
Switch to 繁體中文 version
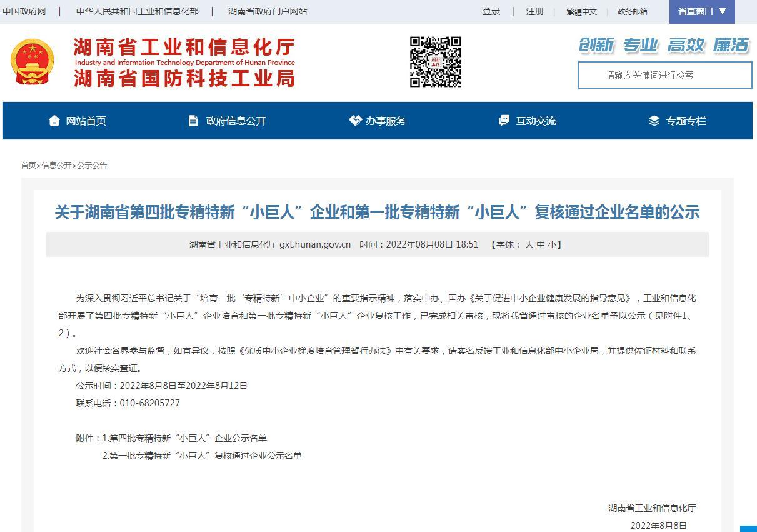581,11
